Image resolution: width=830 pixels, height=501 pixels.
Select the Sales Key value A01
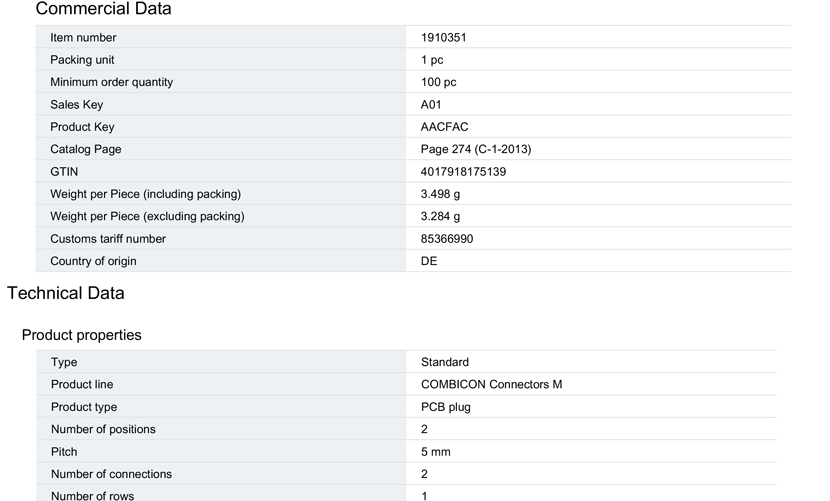431,105
